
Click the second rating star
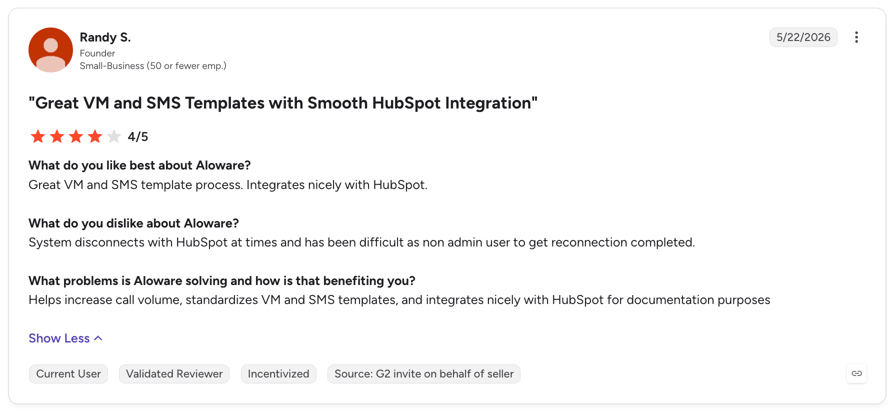(57, 137)
